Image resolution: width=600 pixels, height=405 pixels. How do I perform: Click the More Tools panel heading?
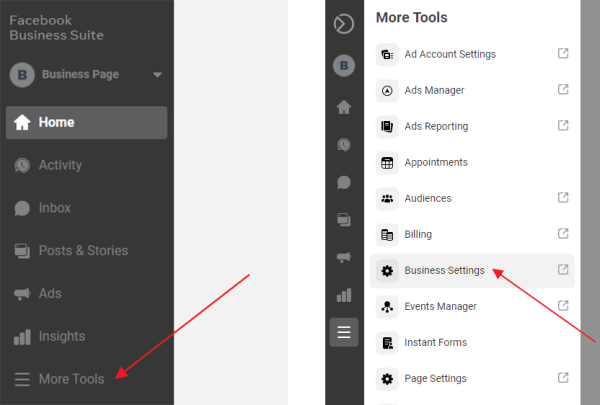412,18
